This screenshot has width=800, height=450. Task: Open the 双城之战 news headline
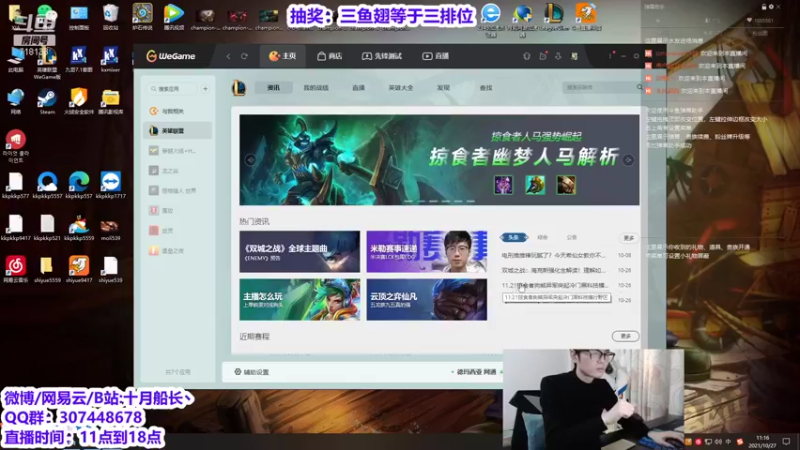tap(554, 270)
